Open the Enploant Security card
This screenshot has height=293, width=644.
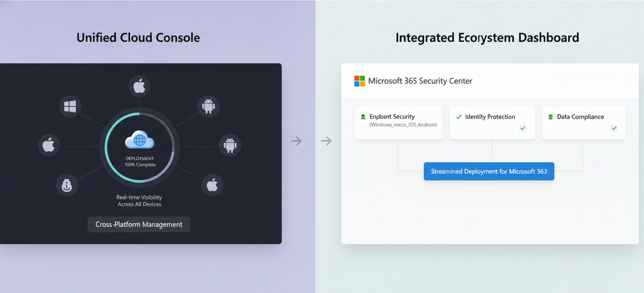[x=399, y=123]
